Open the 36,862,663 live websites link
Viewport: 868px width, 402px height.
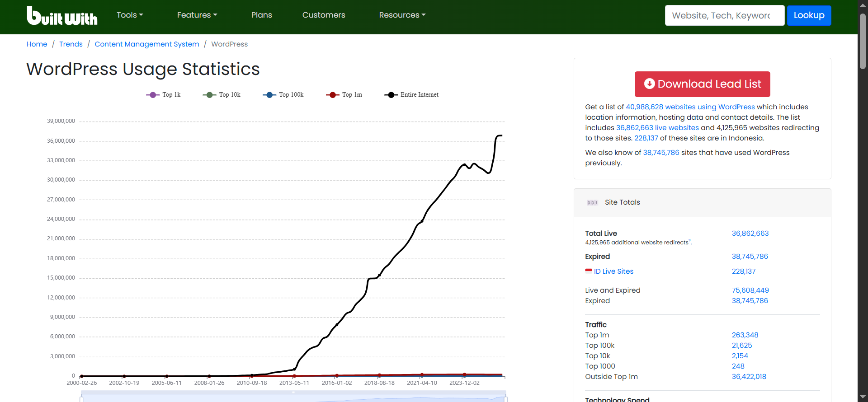[657, 128]
